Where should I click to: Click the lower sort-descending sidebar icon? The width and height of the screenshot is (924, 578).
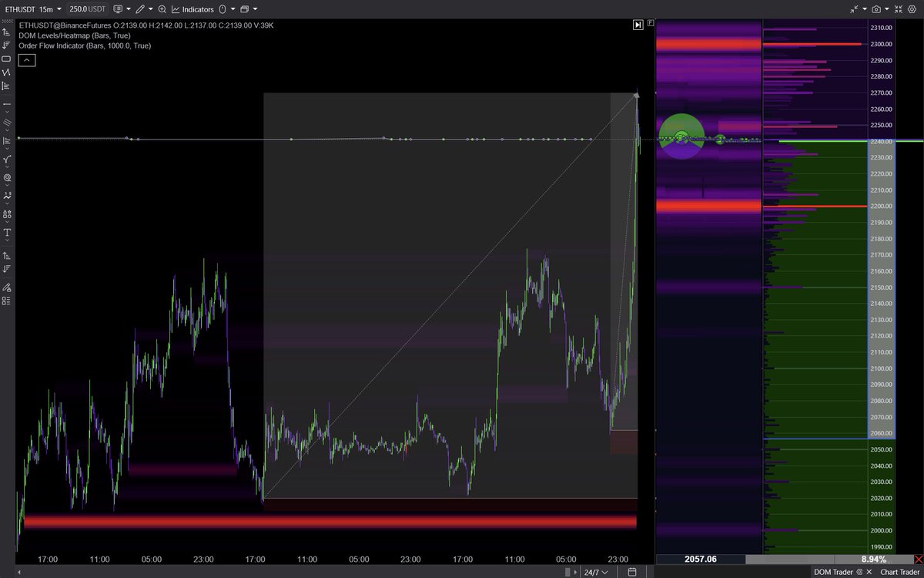click(6, 269)
